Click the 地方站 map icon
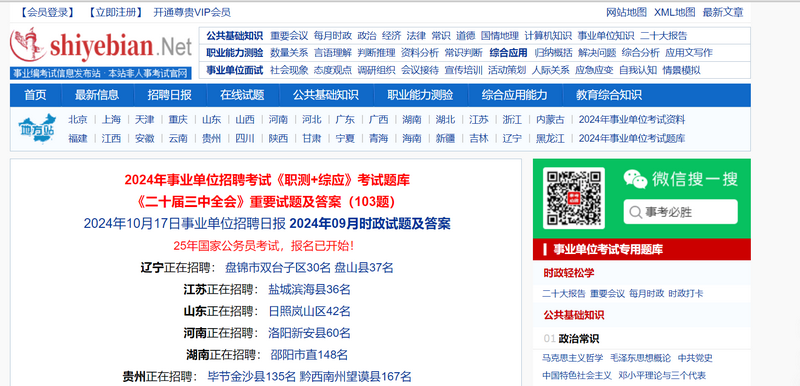This screenshot has width=800, height=386. tap(37, 128)
